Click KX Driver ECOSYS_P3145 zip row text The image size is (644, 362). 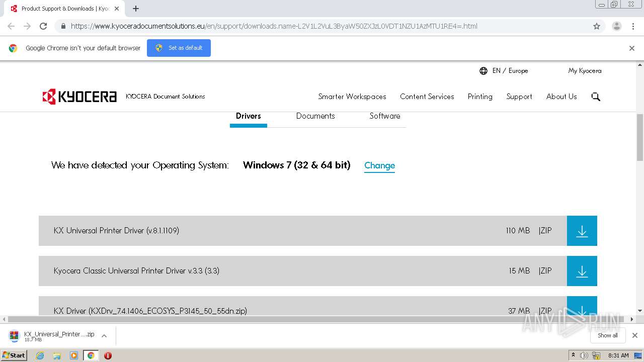tap(150, 311)
